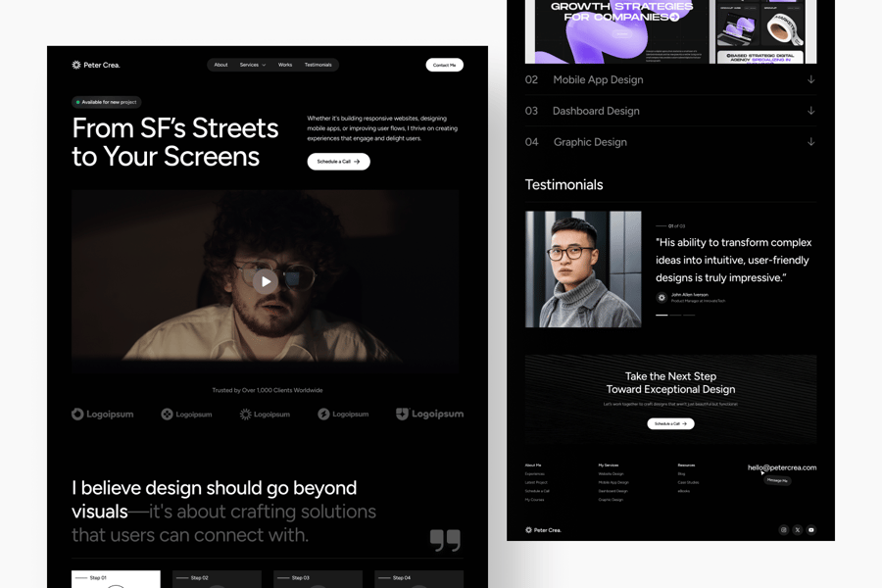Click the lightning-bolt Logoipsum client logo
Viewport: 882px width, 588px height.
tap(343, 415)
